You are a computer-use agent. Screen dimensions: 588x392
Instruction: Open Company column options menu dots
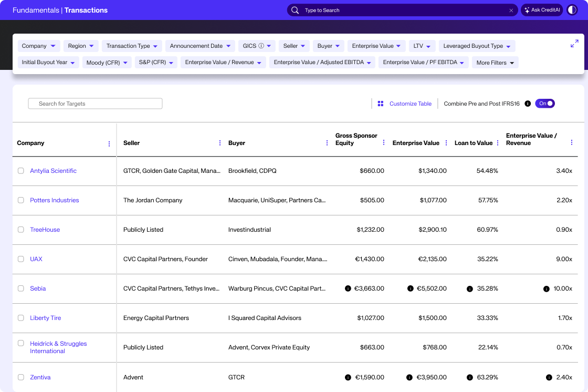tap(109, 144)
